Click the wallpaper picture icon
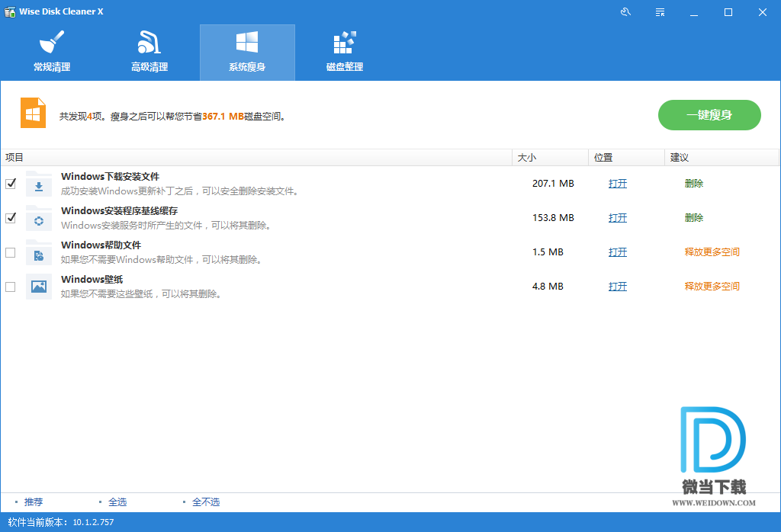The height and width of the screenshot is (532, 781). click(x=39, y=287)
